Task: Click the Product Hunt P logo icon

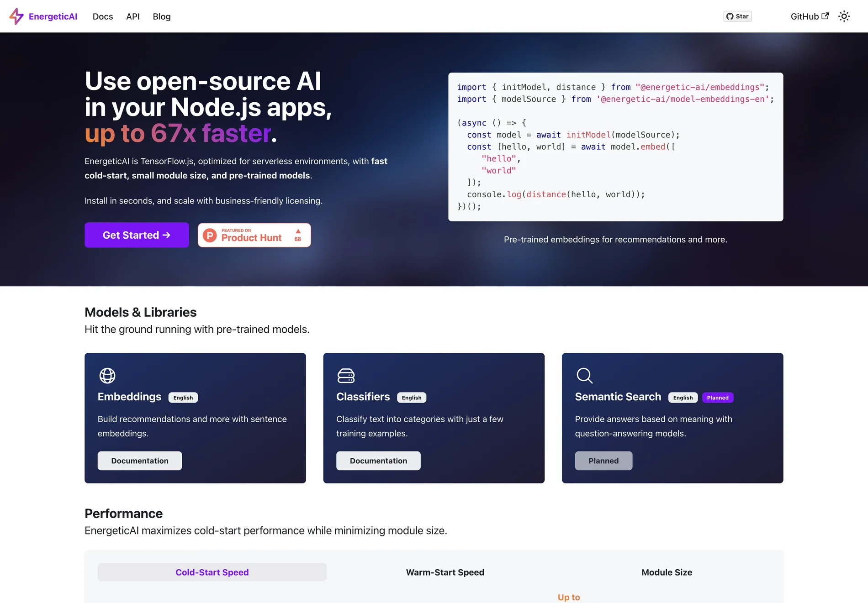Action: pyautogui.click(x=210, y=236)
